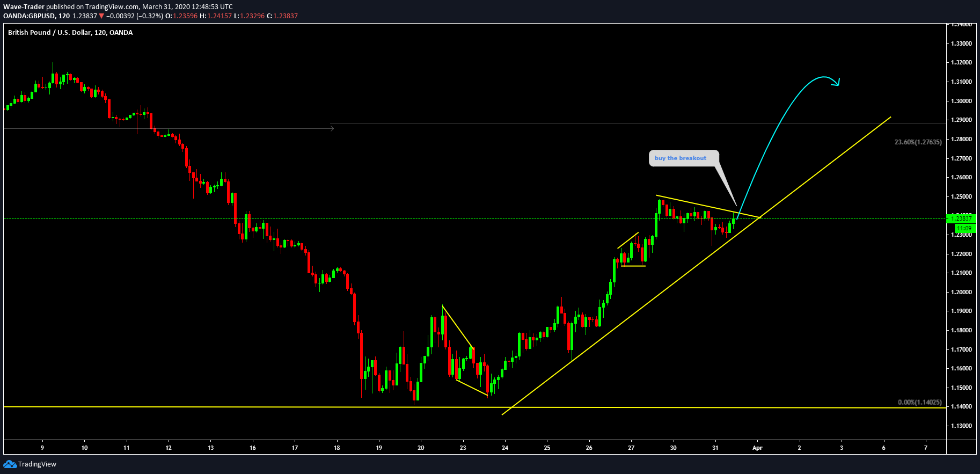Image resolution: width=980 pixels, height=474 pixels.
Task: Click date 18 on the time axis
Action: click(337, 448)
